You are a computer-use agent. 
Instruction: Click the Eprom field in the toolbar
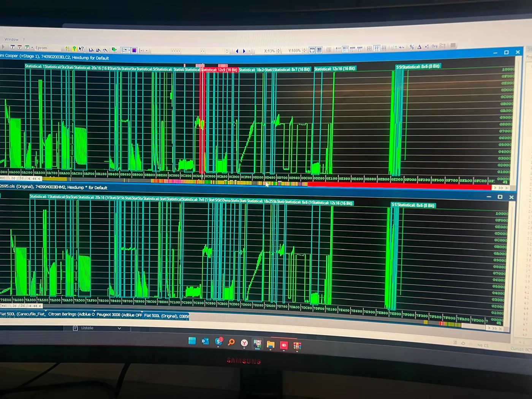pyautogui.click(x=47, y=48)
